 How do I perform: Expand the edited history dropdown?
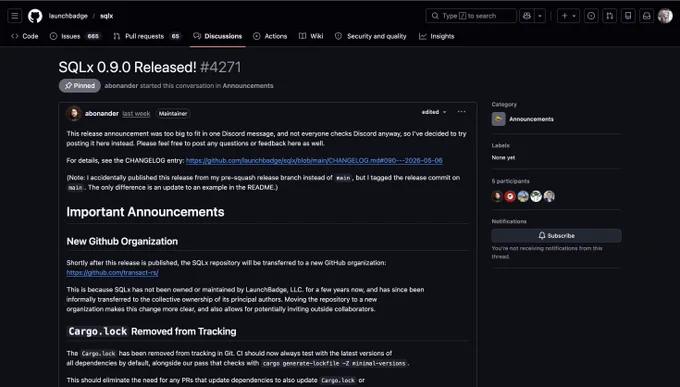point(434,112)
